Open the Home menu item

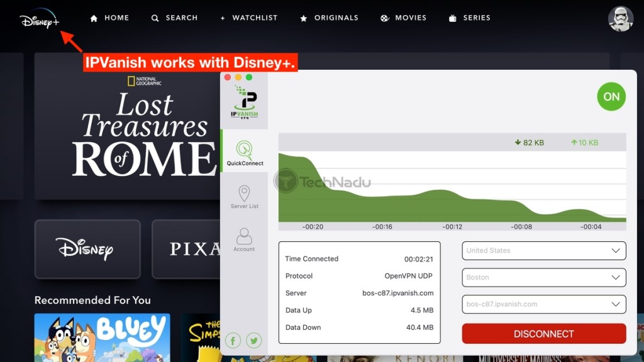(x=109, y=18)
